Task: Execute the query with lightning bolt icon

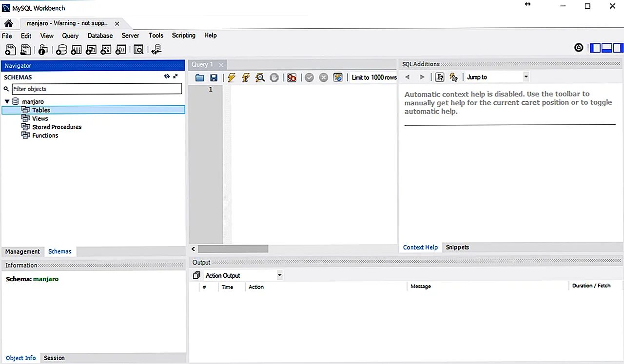Action: coord(232,77)
